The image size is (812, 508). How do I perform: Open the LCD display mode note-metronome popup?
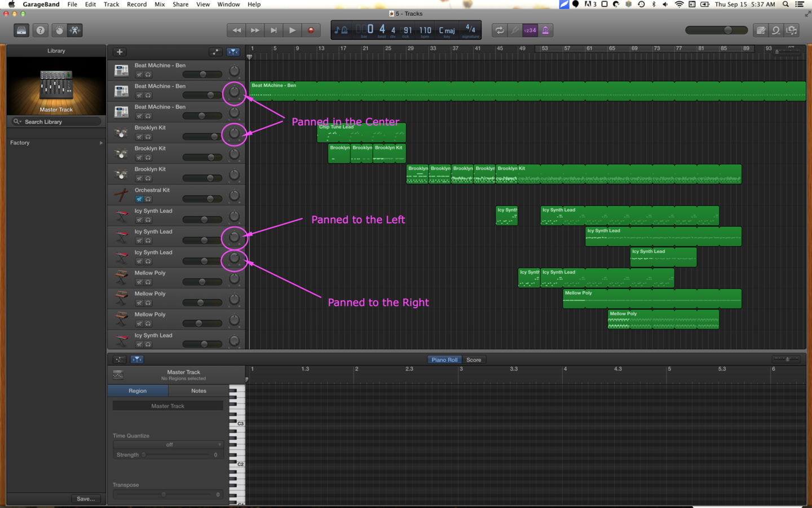(341, 30)
